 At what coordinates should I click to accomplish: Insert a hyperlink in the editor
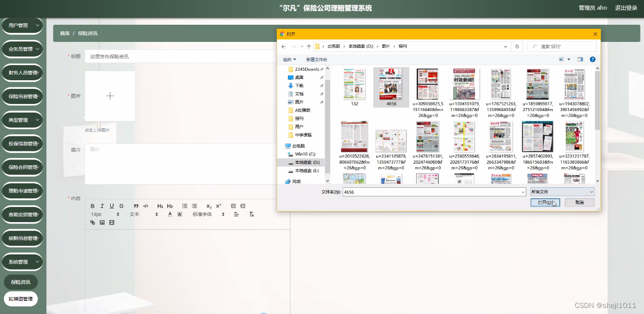(93, 222)
